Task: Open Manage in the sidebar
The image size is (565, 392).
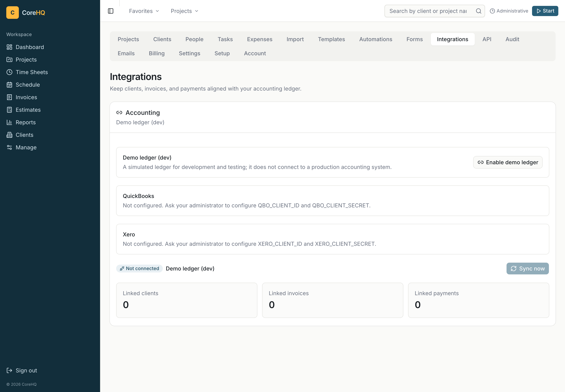Action: (50, 147)
